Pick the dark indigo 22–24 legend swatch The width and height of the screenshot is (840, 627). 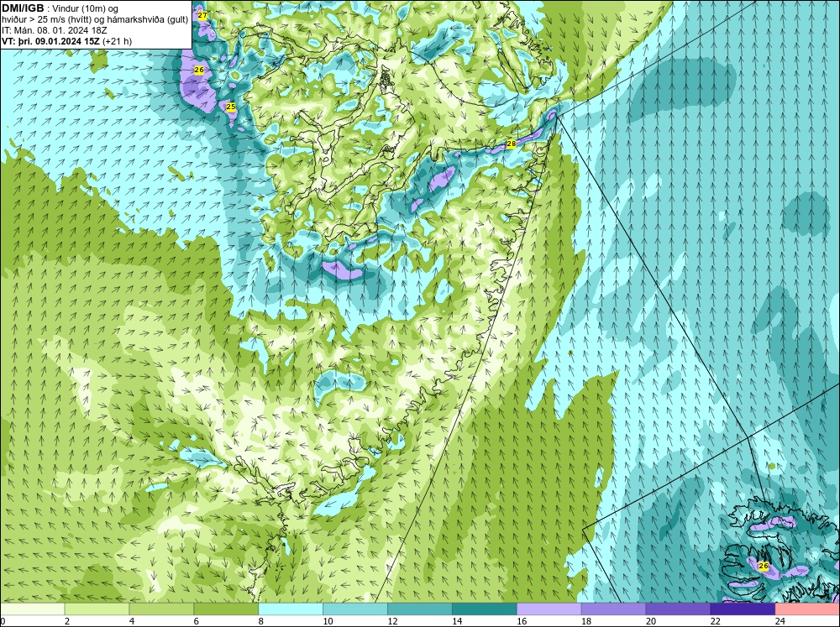pos(743,609)
